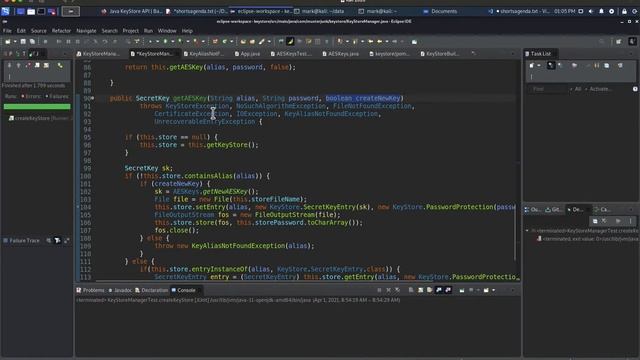Click the Back navigation arrow in toolbar
The height and width of the screenshot is (360, 640).
tap(380, 41)
